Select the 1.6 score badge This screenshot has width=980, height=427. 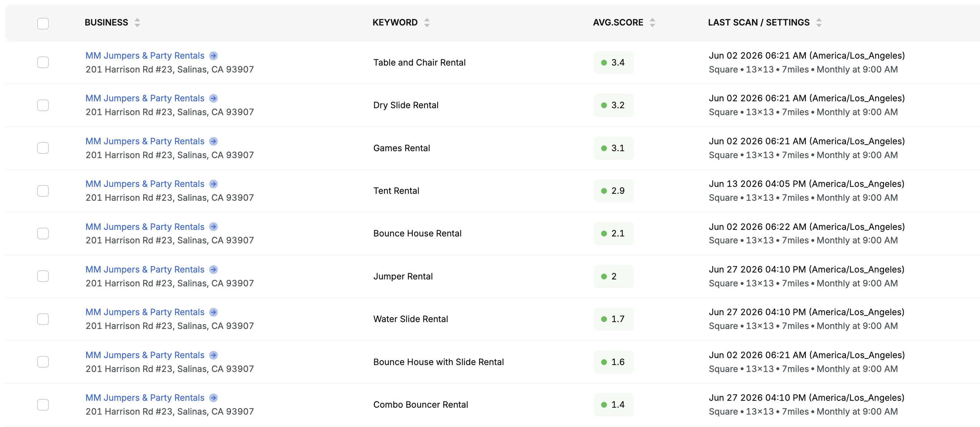pyautogui.click(x=614, y=362)
